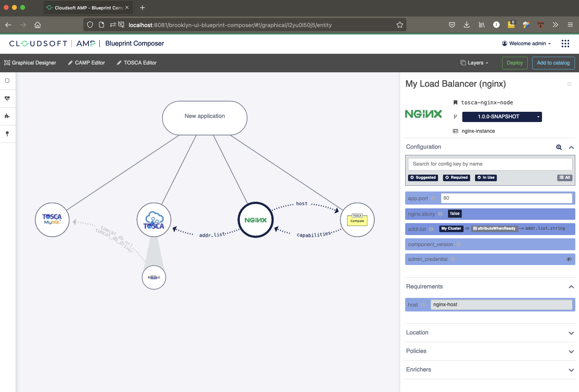Click the nginx-instance ID text
The image size is (579, 392).
coord(478,131)
